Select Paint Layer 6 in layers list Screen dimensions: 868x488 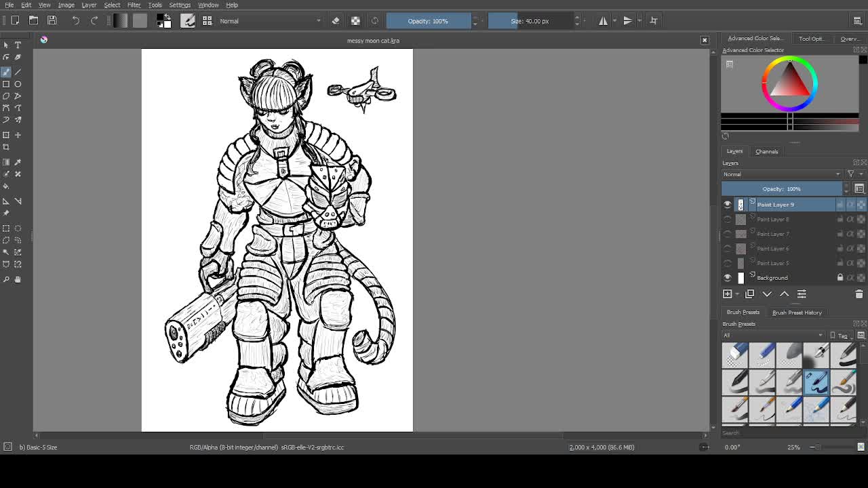773,249
